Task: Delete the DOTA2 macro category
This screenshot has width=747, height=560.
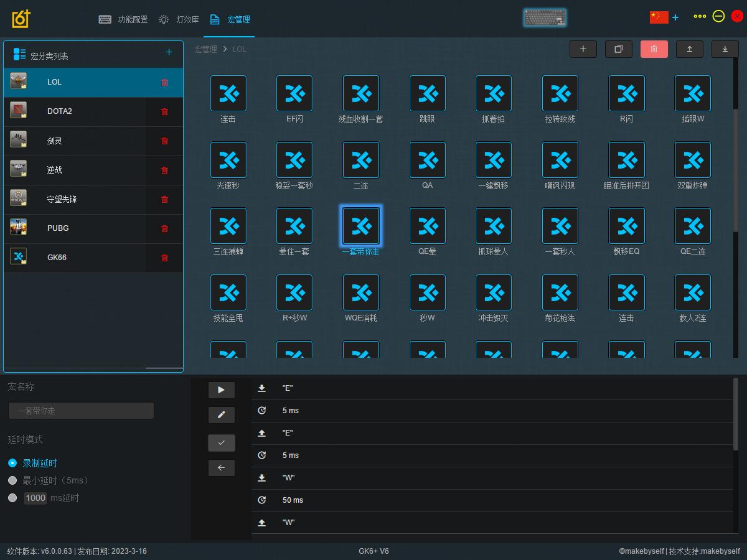Action: tap(164, 111)
